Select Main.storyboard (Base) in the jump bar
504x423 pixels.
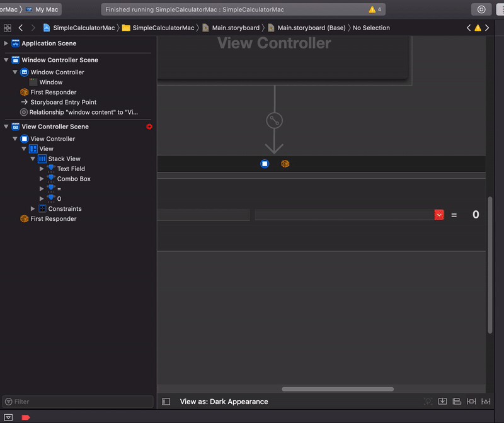tap(311, 28)
